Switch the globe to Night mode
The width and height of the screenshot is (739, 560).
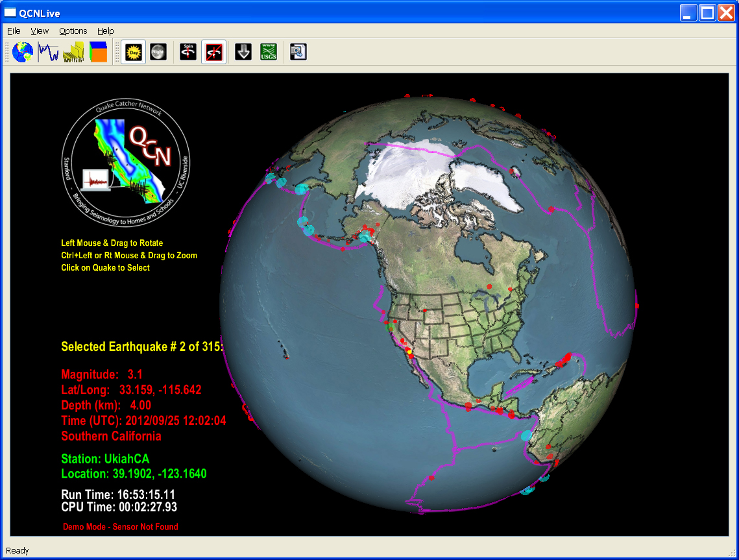158,52
